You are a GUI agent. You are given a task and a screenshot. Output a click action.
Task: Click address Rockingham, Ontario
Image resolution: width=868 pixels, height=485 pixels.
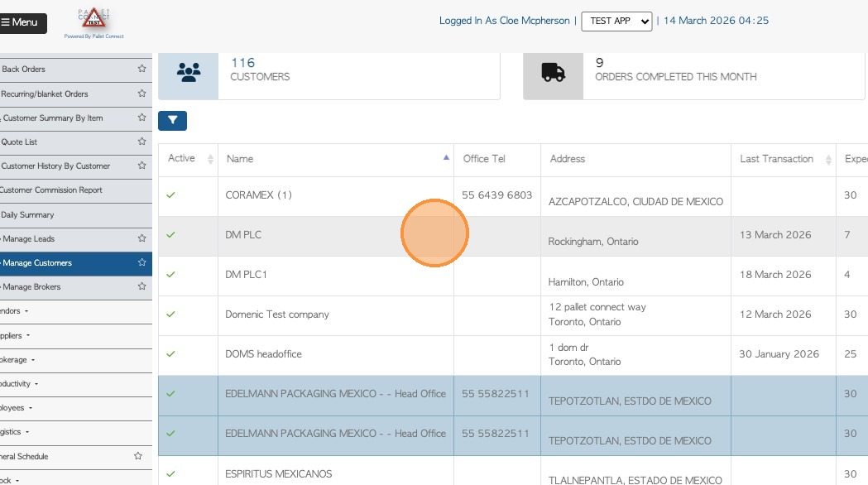click(x=593, y=242)
